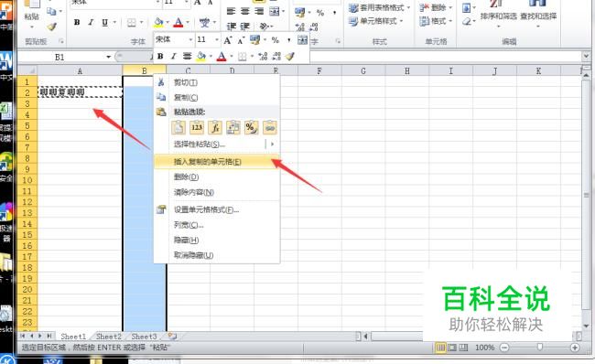Click ribbon accounting number format icon
595x364 pixels.
coord(299,13)
